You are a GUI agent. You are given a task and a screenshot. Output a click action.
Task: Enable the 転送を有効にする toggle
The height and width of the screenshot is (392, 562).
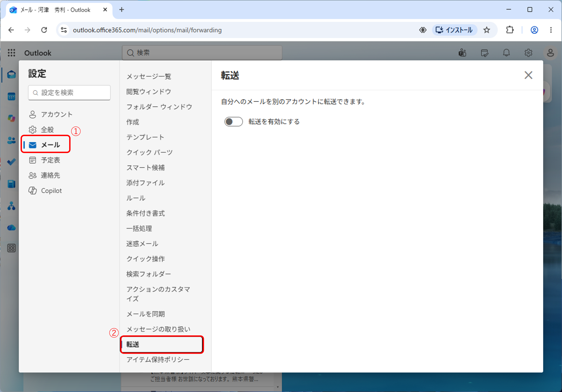(x=233, y=122)
